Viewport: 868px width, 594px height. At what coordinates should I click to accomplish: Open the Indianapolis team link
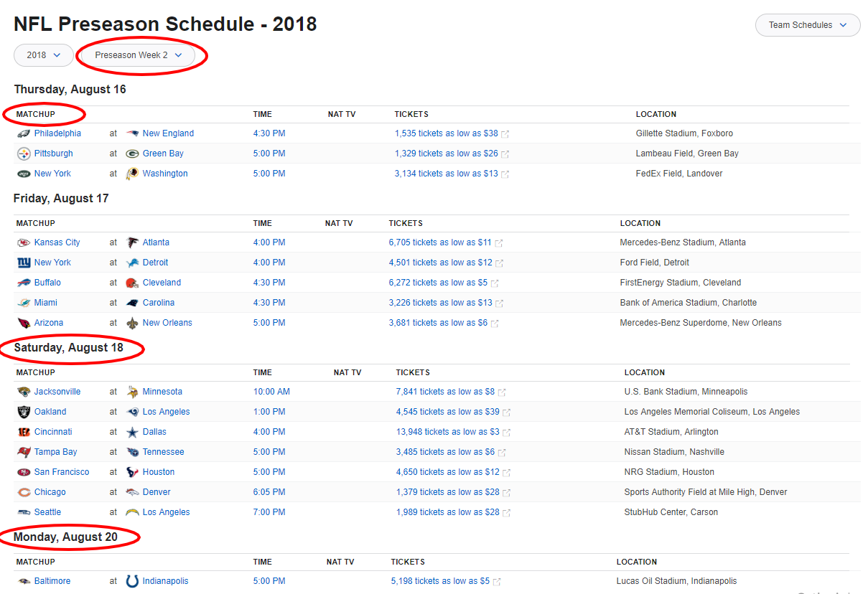tap(165, 581)
